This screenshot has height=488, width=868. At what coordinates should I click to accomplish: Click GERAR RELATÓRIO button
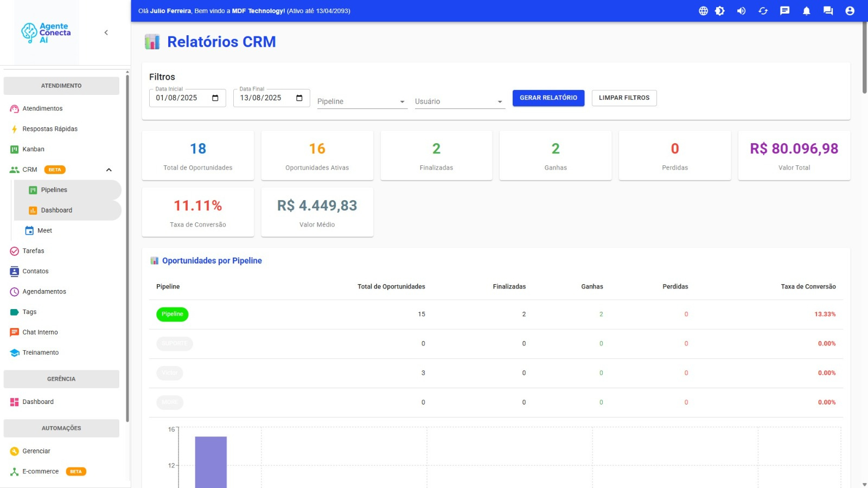coord(548,98)
